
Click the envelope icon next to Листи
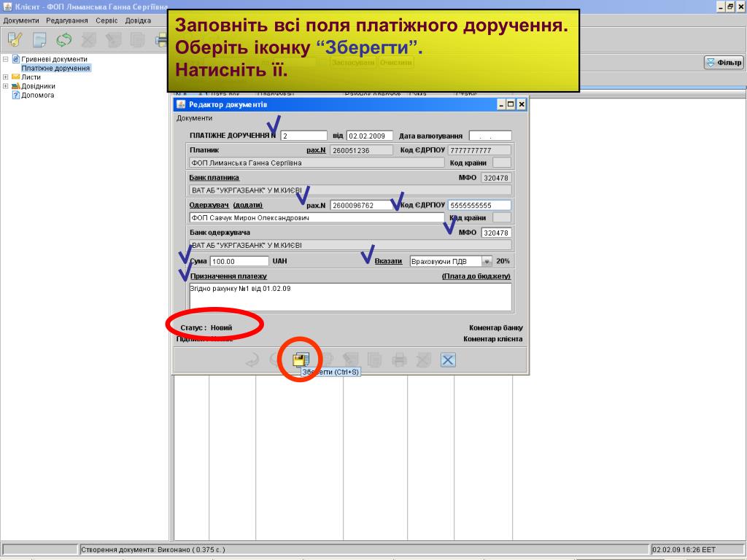[x=16, y=77]
